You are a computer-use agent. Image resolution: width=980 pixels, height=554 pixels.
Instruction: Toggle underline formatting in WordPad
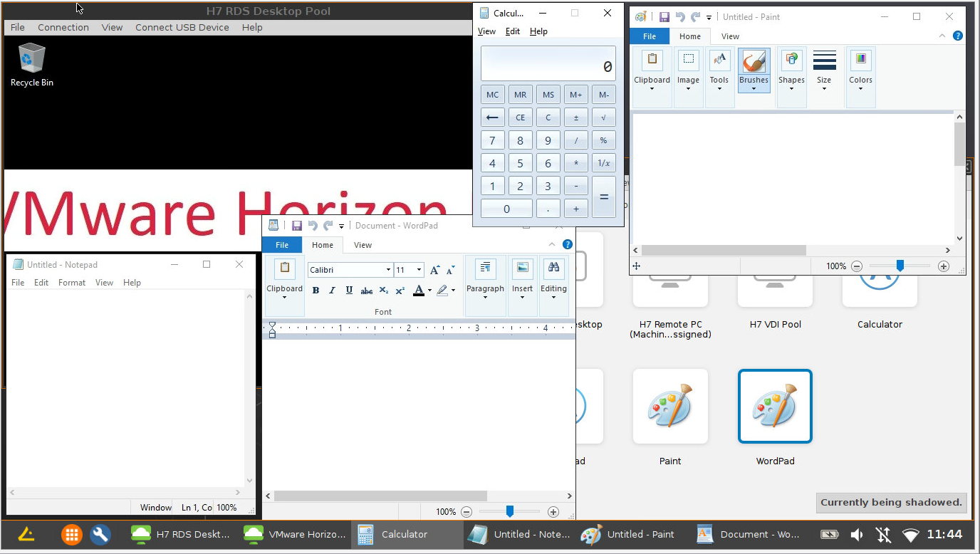point(349,291)
